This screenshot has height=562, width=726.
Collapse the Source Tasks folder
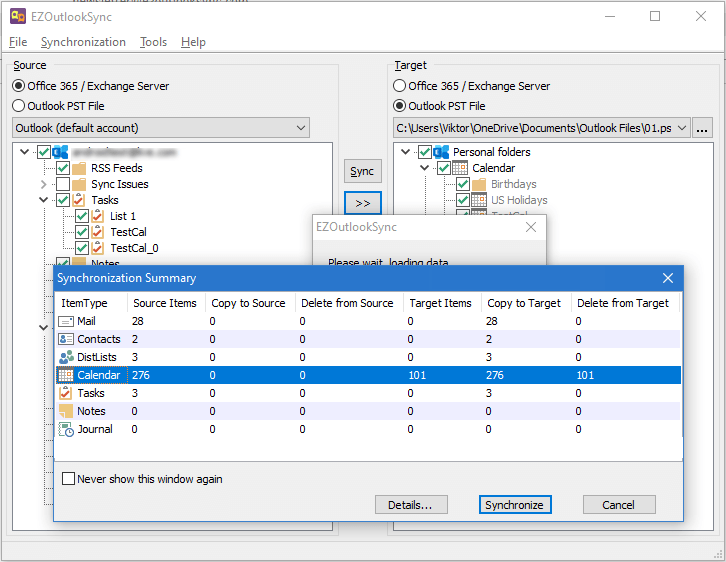44,200
